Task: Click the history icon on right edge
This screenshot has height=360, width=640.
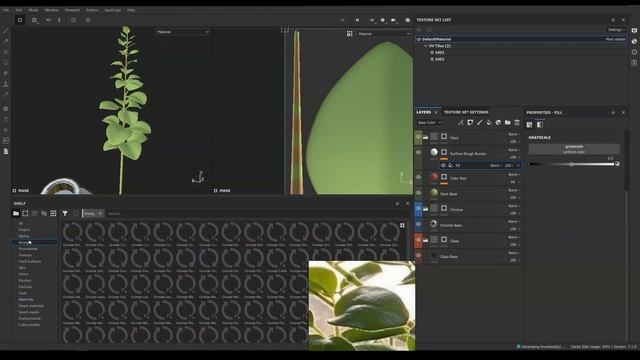Action: coord(634,52)
